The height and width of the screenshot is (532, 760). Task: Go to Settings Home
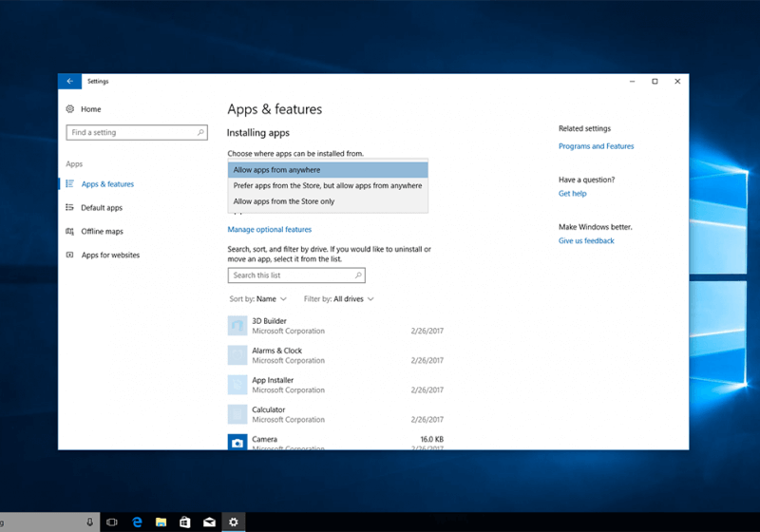[90, 109]
